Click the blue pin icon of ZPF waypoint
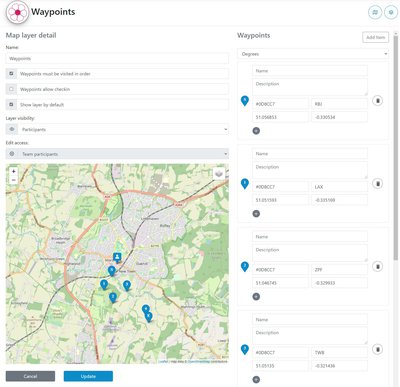Viewport: 400px width, 387px height. (245, 267)
